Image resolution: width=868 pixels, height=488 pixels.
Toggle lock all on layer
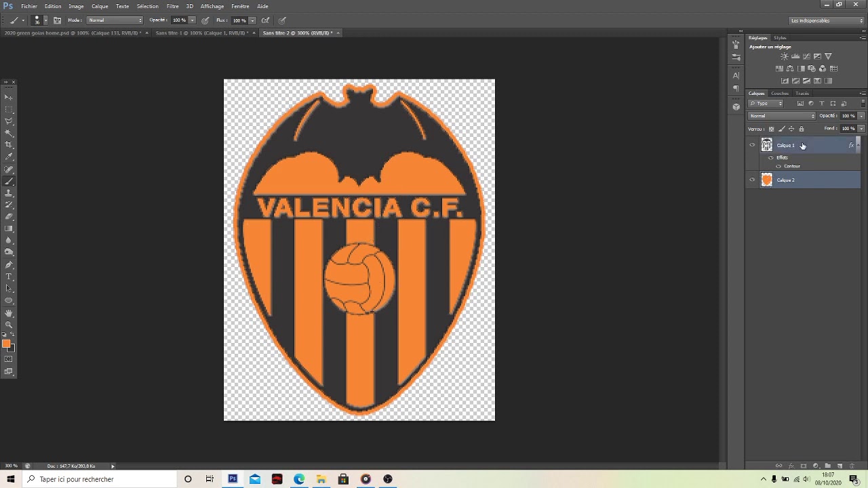pyautogui.click(x=802, y=129)
